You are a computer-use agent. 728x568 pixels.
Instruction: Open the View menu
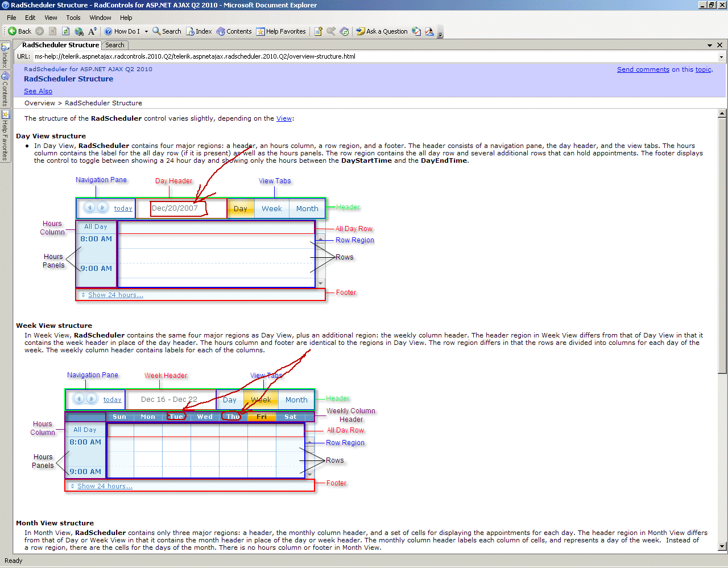tap(51, 18)
